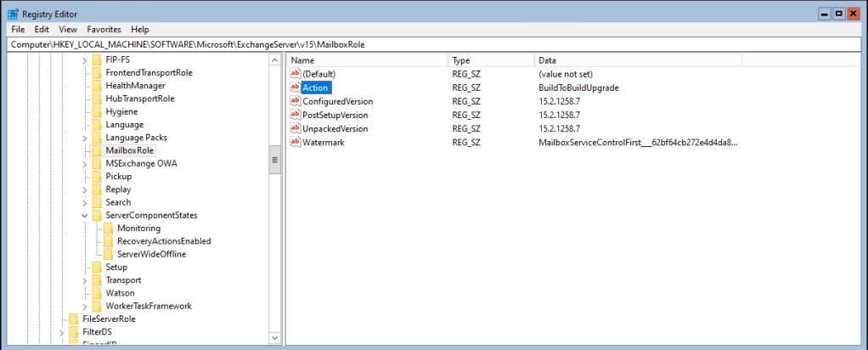Expand the Transport registry key
Screen dimensions: 868x350
pos(84,280)
